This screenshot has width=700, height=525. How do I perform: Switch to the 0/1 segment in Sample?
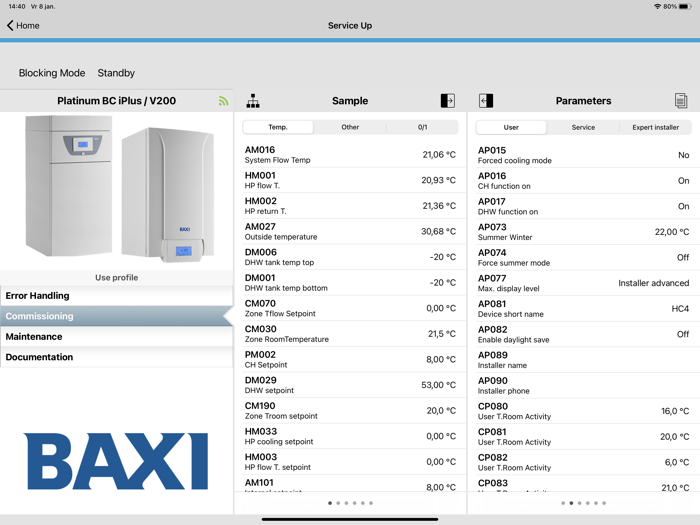(422, 127)
